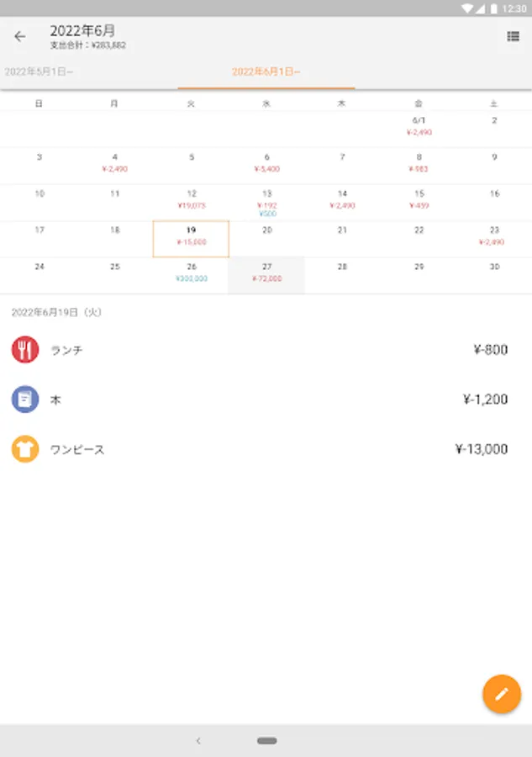Screen dimensions: 532x757
Task: Tap the orange T-shirt clothing icon
Action: [x=25, y=449]
